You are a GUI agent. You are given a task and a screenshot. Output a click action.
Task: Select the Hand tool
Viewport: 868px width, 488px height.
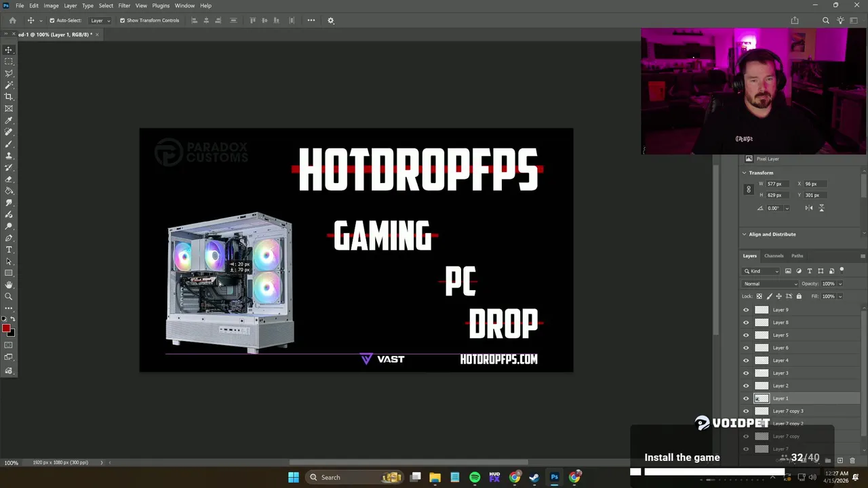point(9,285)
